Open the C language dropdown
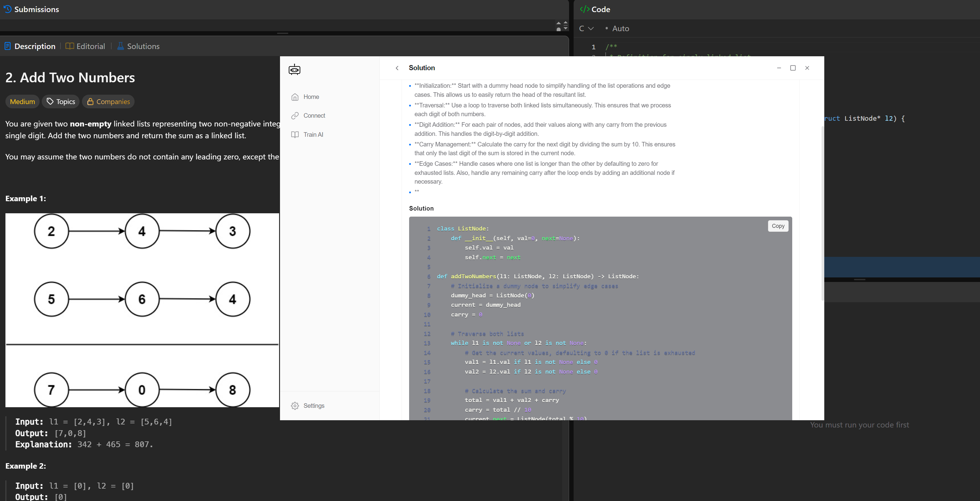Screen dimensions: 980x501 pos(586,28)
